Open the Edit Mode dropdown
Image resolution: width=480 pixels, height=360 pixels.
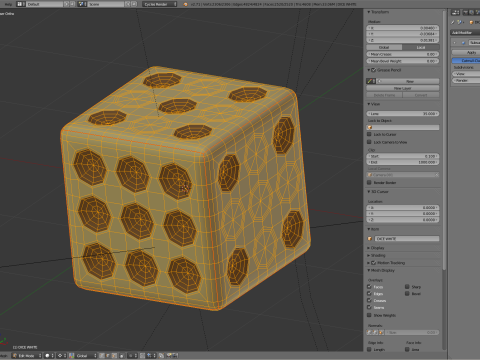tap(27, 356)
